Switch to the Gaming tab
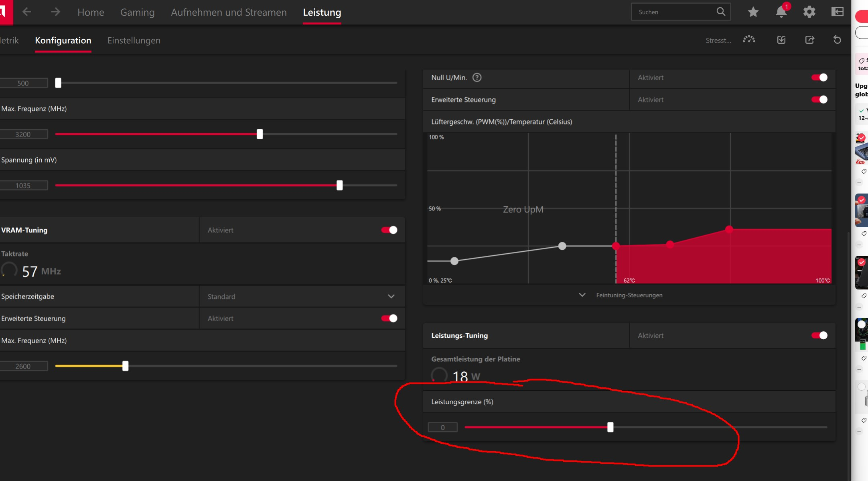The width and height of the screenshot is (868, 481). [x=137, y=12]
